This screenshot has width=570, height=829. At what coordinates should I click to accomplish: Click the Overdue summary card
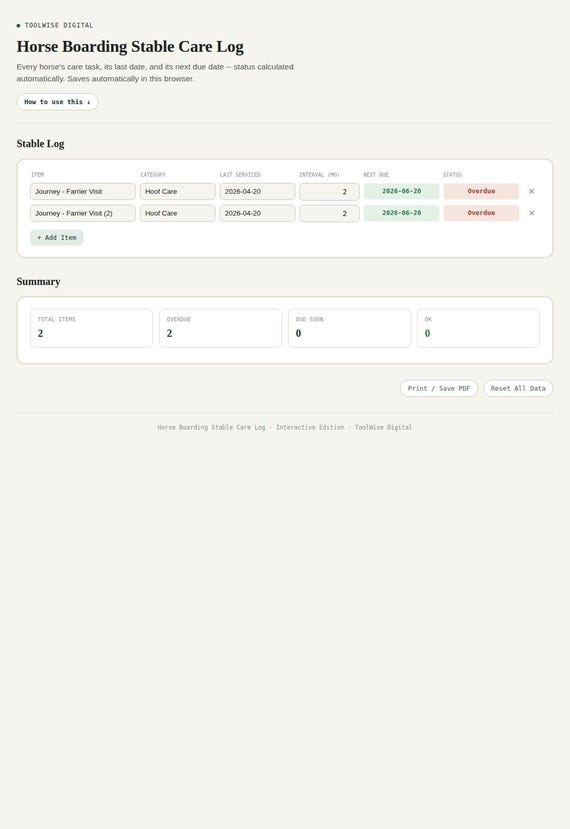(220, 328)
